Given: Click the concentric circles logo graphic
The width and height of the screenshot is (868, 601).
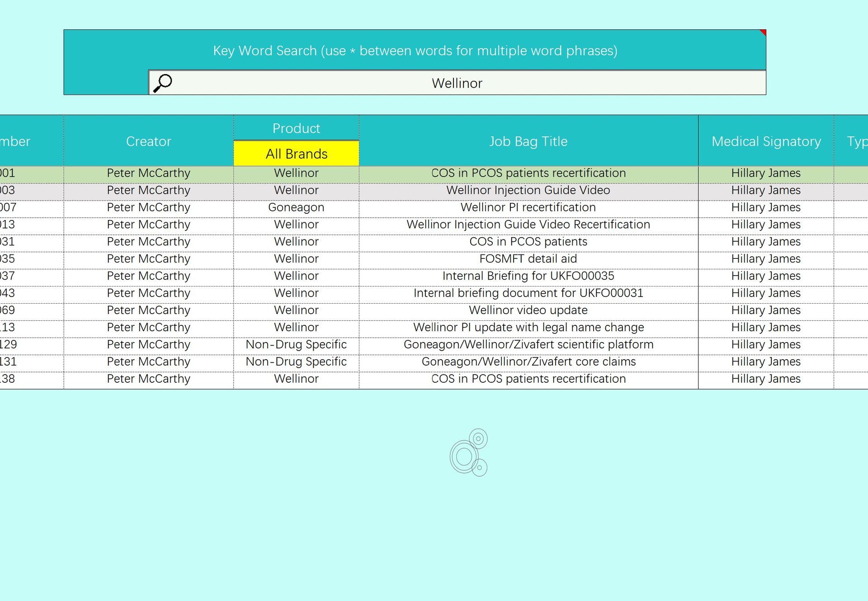Looking at the screenshot, I should (x=469, y=452).
